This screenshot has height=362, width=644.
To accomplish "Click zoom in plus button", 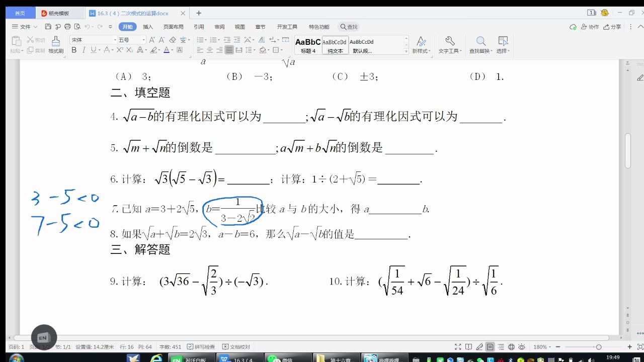I will (x=629, y=347).
